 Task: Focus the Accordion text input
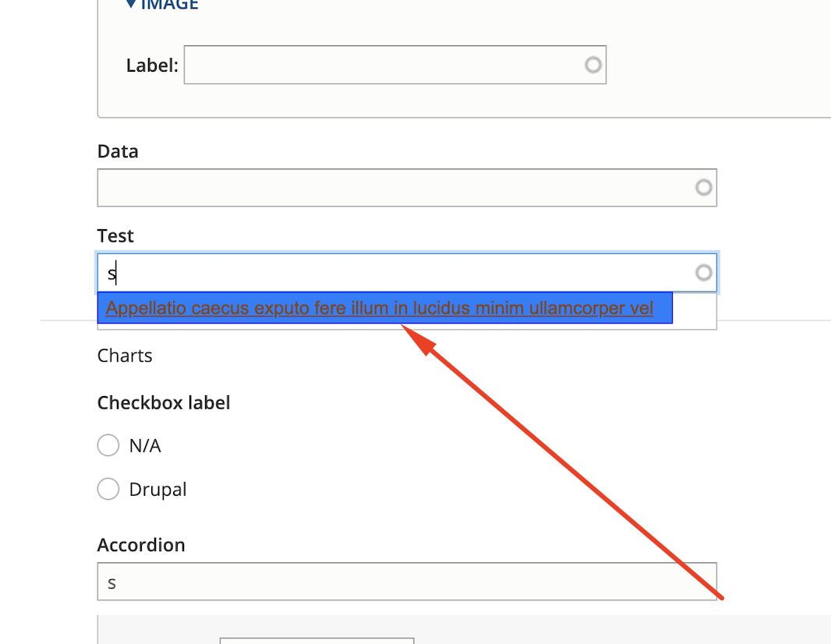(x=406, y=582)
